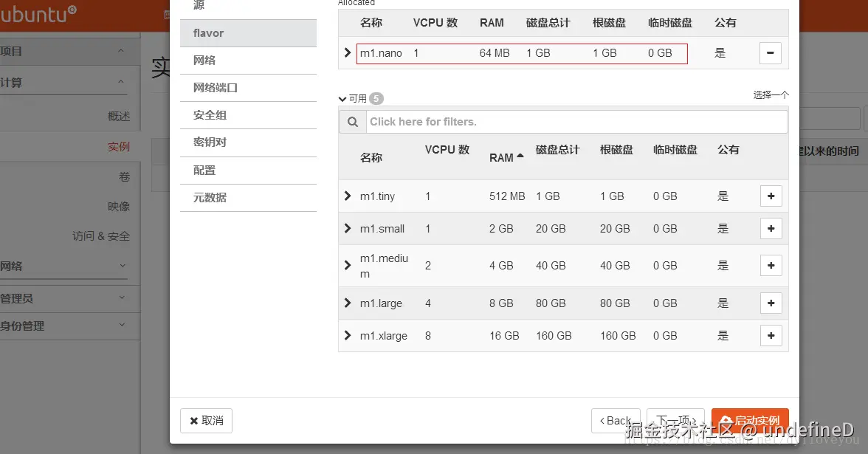Click 16 GB RAM value of m1.xlarge
This screenshot has height=454, width=868.
tap(504, 336)
